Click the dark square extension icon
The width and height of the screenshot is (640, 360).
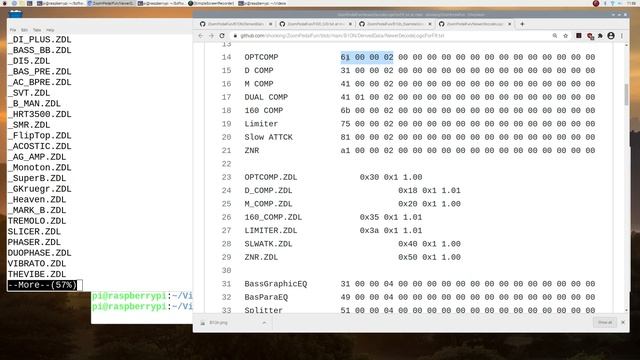[579, 36]
